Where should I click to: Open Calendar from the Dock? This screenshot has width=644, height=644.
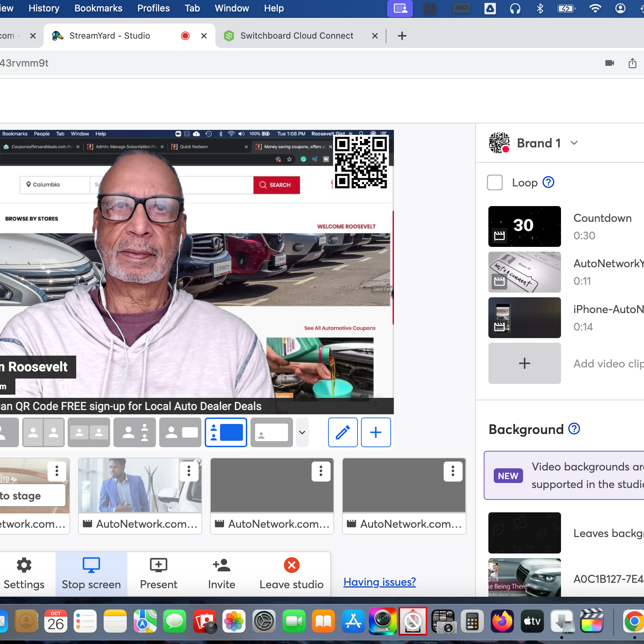pos(55,621)
